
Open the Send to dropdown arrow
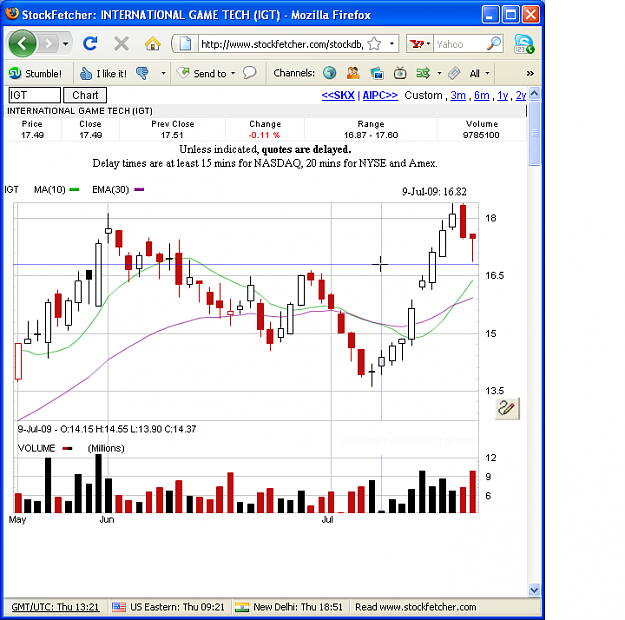[x=233, y=73]
